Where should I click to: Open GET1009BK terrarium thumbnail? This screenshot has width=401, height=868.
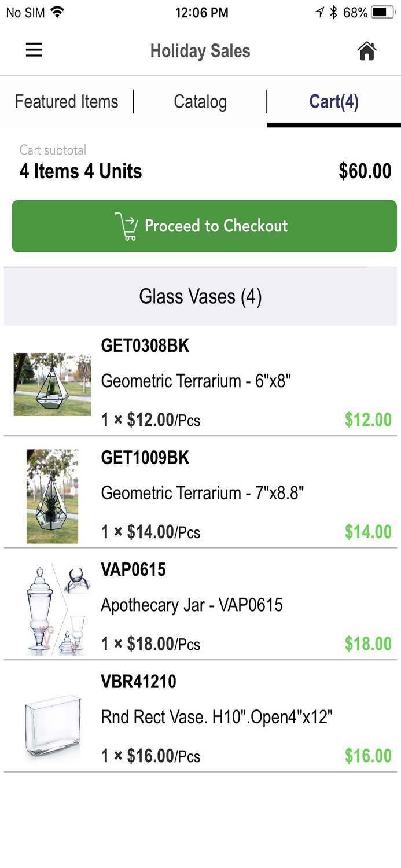click(x=52, y=496)
